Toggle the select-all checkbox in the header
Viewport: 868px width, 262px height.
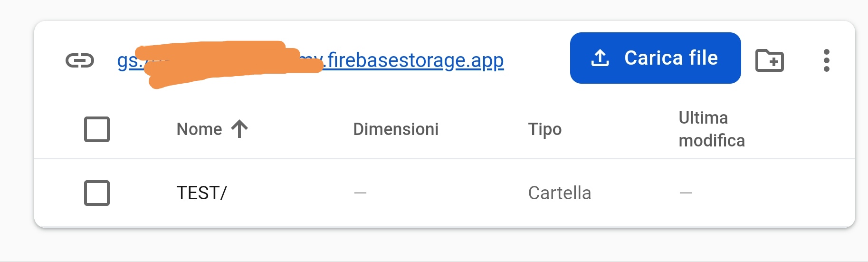97,129
